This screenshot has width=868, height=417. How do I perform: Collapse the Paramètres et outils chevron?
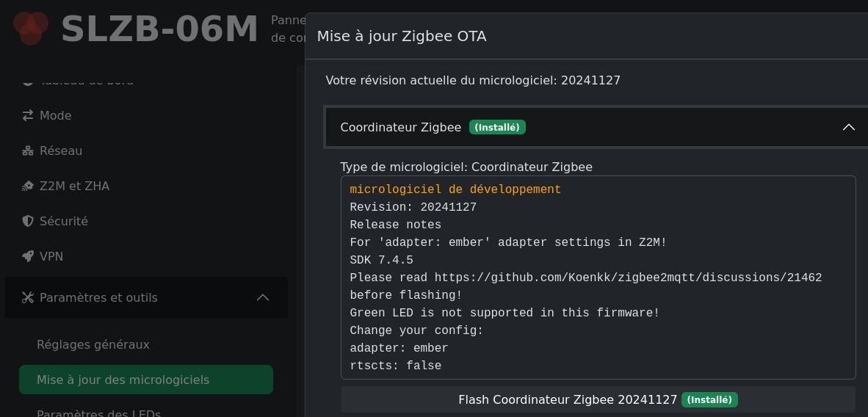(x=263, y=297)
